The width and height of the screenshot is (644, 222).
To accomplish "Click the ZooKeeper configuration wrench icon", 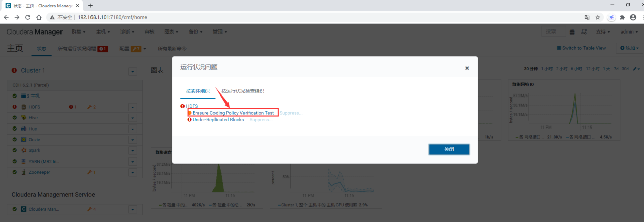I will (91, 172).
